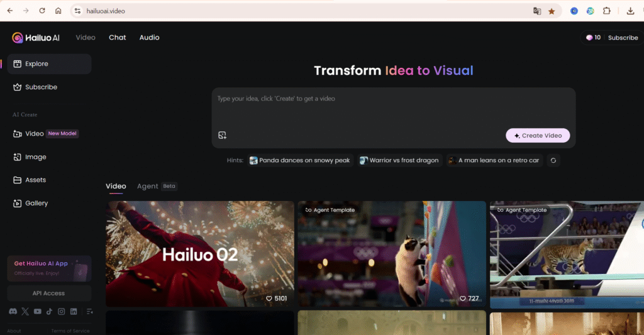Open TikTok social icon
Viewport: 644px width, 335px height.
pos(49,312)
